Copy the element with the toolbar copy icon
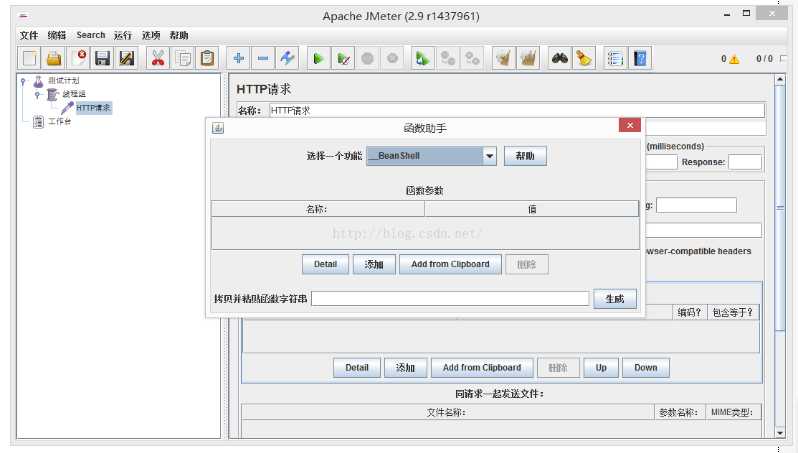Image resolution: width=798 pixels, height=453 pixels. [183, 59]
